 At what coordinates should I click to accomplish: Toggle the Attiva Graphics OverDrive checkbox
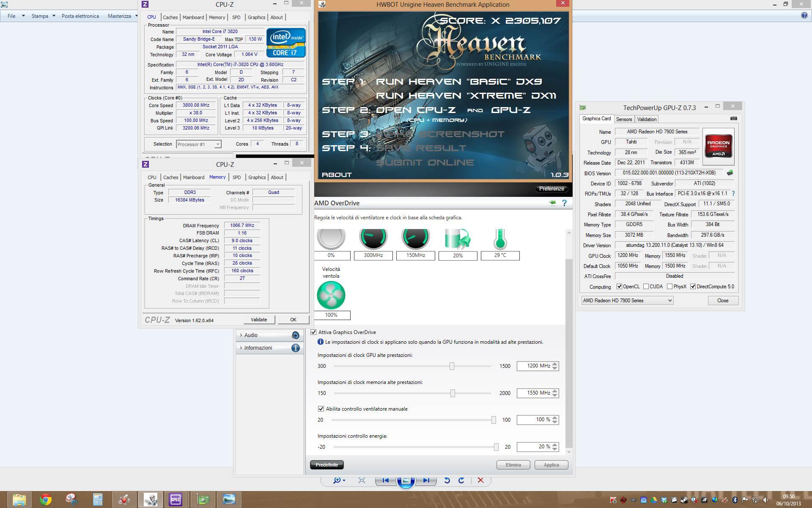pos(313,332)
